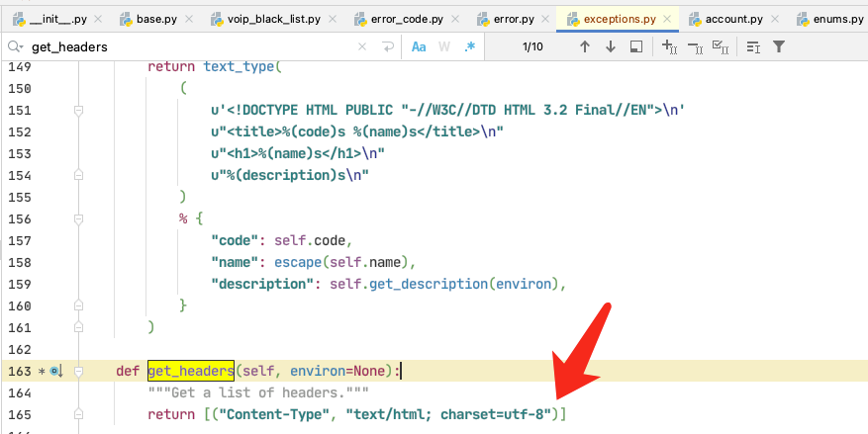Open the enums.py tab
Image resolution: width=868 pixels, height=434 pixels.
coord(831,20)
